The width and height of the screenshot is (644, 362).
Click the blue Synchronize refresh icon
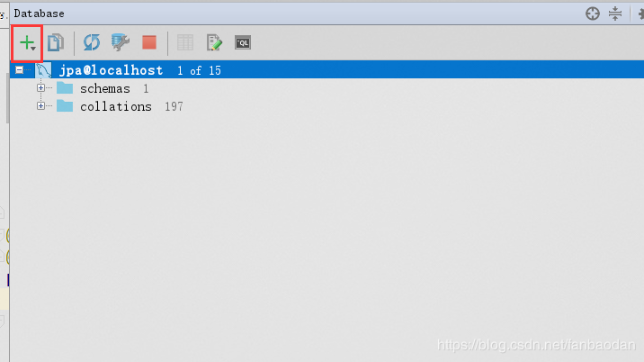coord(91,42)
